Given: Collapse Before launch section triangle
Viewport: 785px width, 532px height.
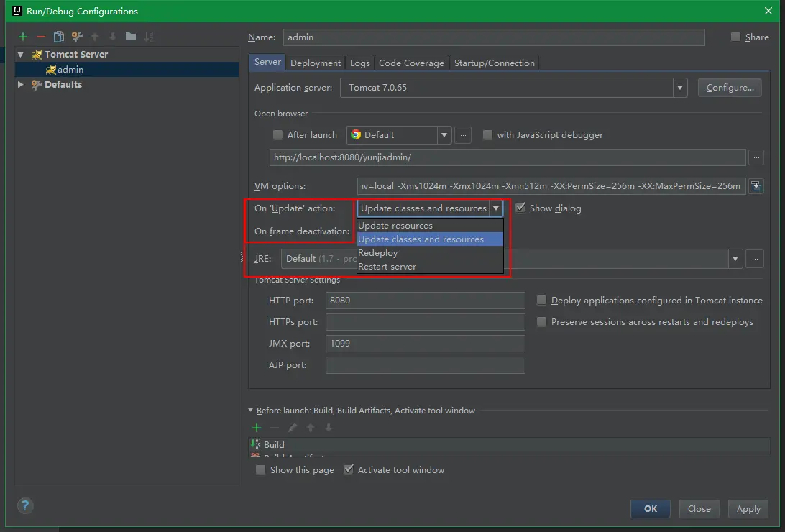Looking at the screenshot, I should (x=250, y=411).
